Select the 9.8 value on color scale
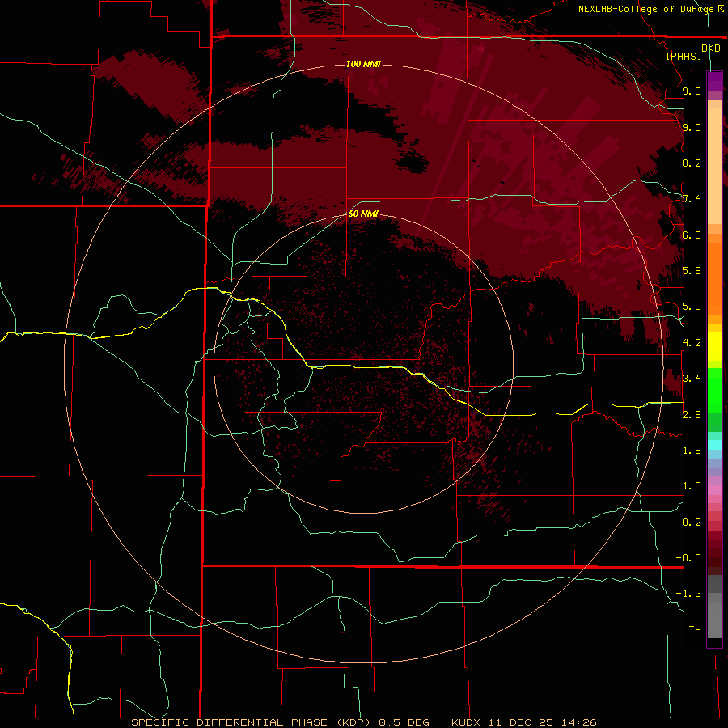728x728 pixels. click(x=692, y=91)
